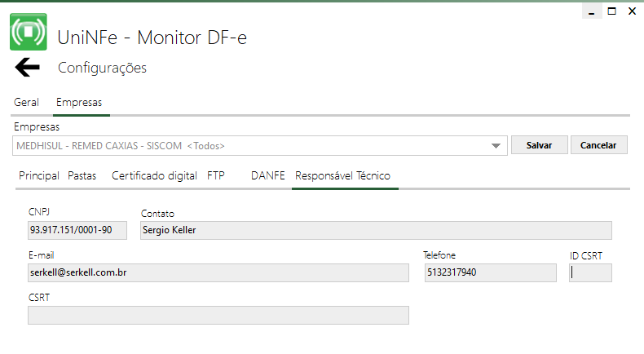Focus the CNPJ input field
The height and width of the screenshot is (354, 644).
[77, 230]
